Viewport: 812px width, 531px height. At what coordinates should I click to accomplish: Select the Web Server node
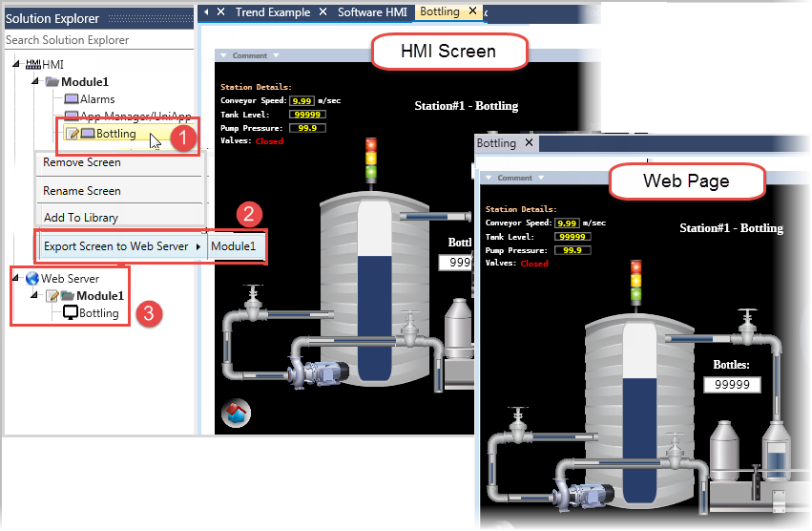(x=70, y=279)
